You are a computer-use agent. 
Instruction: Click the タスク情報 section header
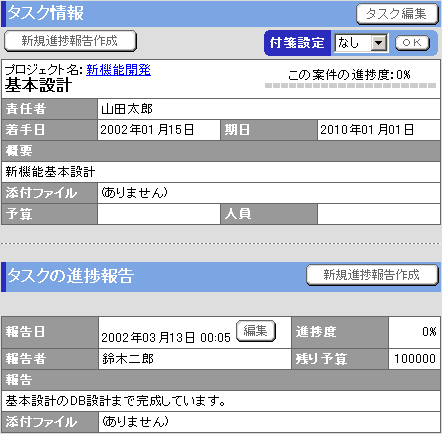point(45,13)
